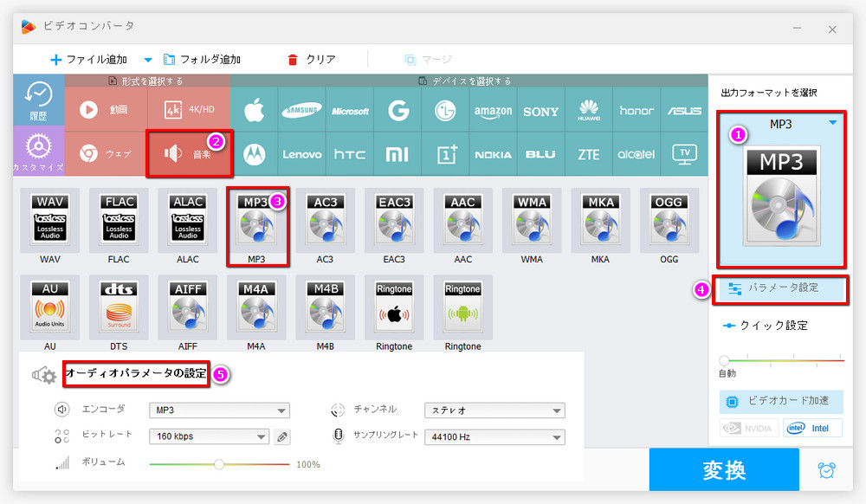The height and width of the screenshot is (504, 866).
Task: Select the FLAC lossless audio format icon
Action: click(x=119, y=220)
